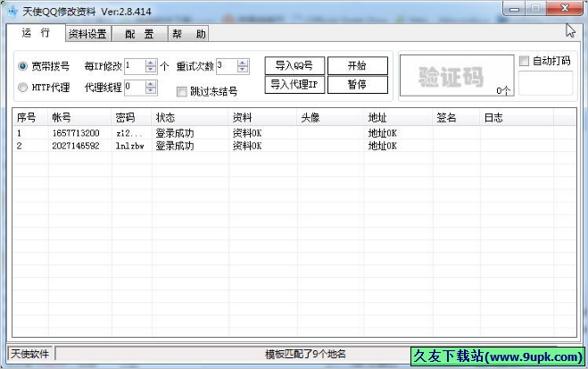This screenshot has height=369, width=588.
Task: Click the 代理线程 number field
Action: coord(135,87)
